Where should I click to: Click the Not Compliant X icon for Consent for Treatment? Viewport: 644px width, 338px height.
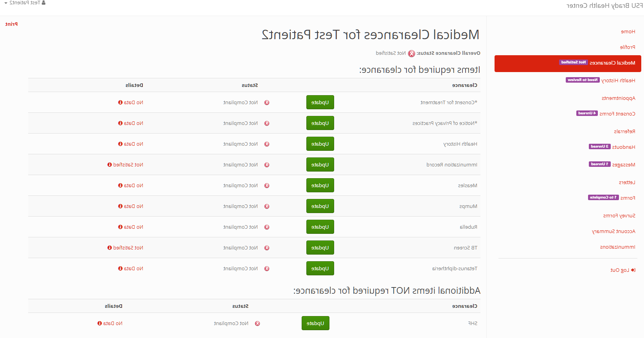(x=267, y=103)
